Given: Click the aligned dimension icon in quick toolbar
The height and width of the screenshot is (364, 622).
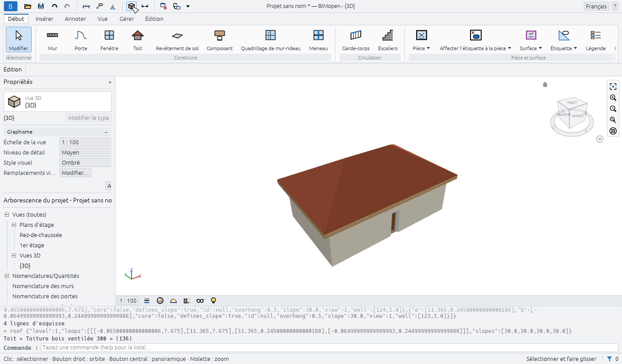Looking at the screenshot, I should pyautogui.click(x=87, y=6).
